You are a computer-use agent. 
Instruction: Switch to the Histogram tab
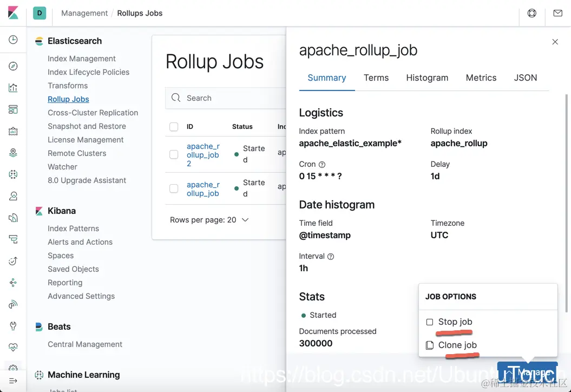tap(427, 77)
